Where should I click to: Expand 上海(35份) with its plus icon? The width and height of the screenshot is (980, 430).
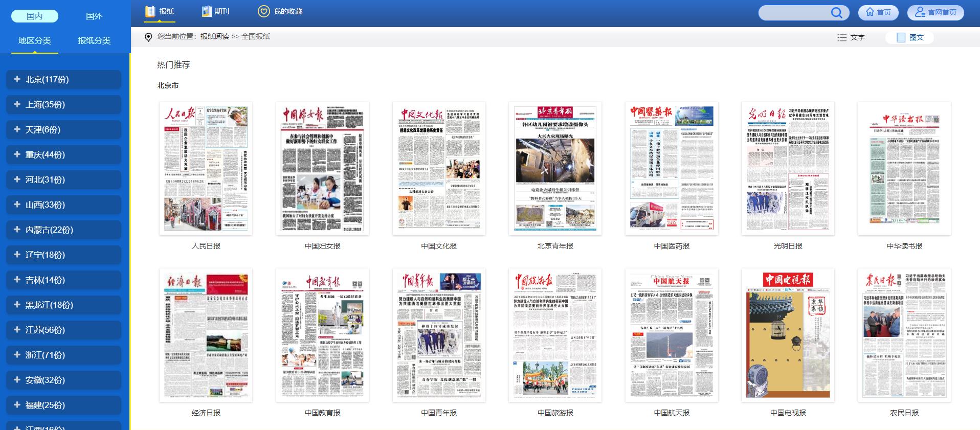pos(17,104)
